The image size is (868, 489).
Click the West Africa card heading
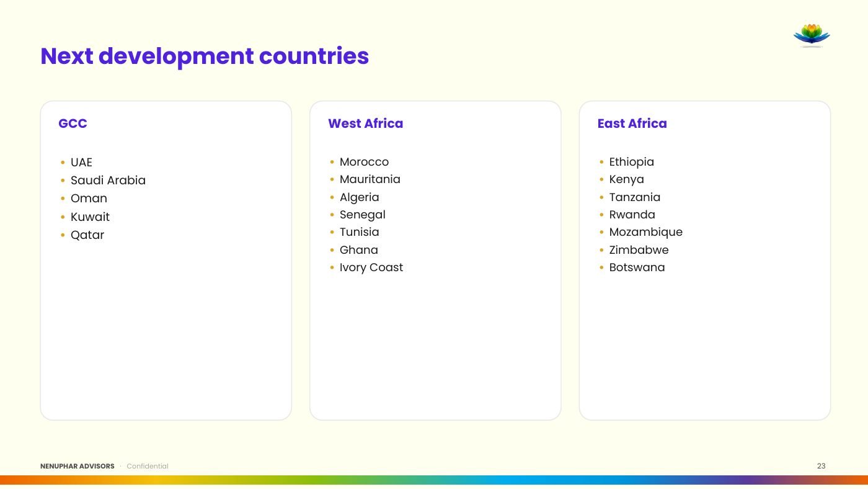click(365, 123)
